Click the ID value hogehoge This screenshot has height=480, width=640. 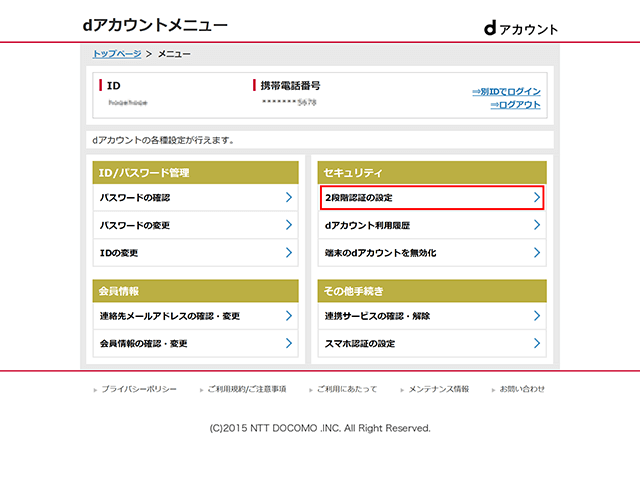[128, 102]
